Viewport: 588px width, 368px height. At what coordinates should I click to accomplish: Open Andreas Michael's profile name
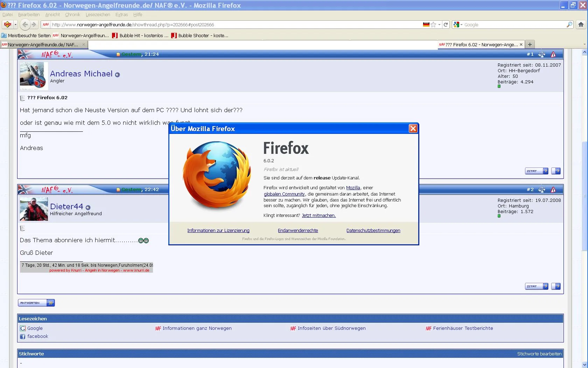coord(81,74)
